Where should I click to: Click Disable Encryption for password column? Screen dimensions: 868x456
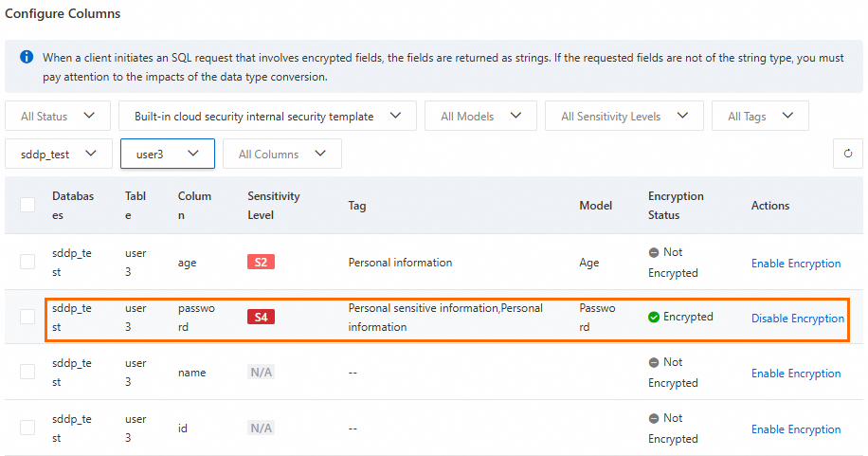tap(797, 319)
